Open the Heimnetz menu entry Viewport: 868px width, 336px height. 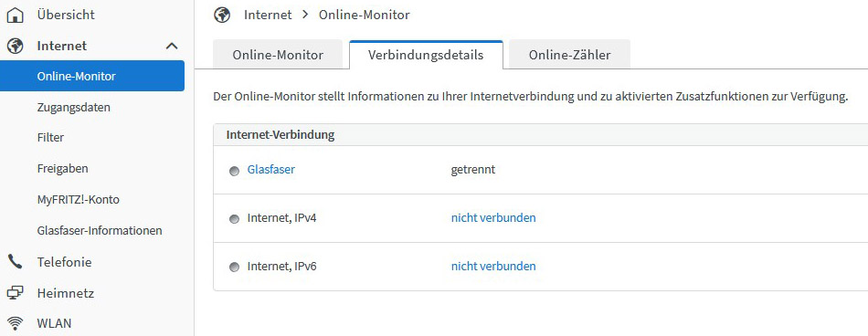65,293
